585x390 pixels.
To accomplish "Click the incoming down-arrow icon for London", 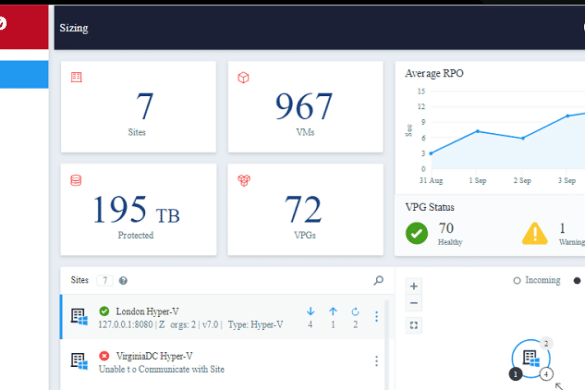I will click(x=310, y=311).
